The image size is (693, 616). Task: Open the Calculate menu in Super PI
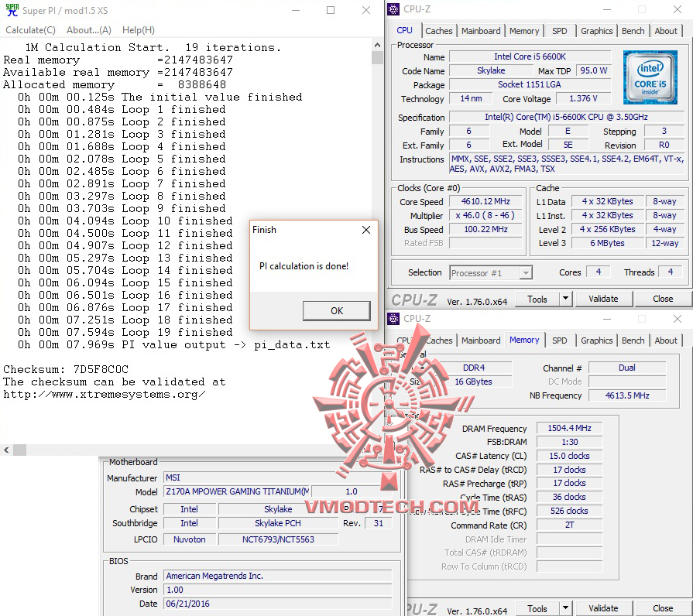30,29
